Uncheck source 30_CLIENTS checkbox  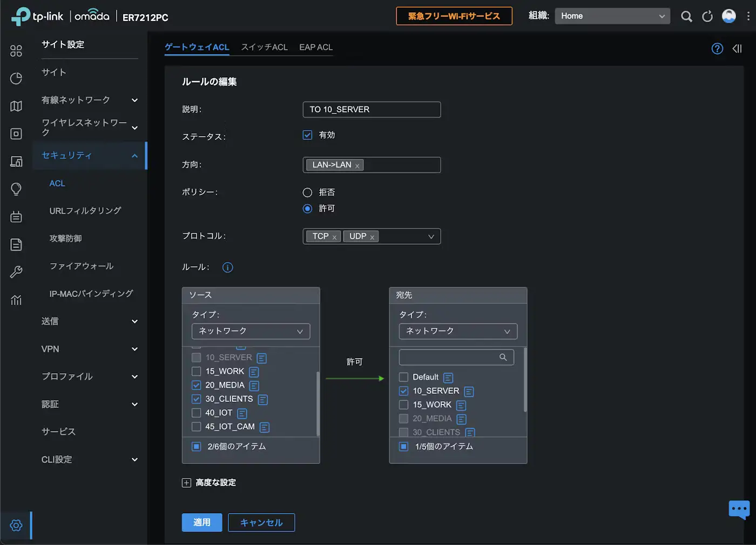pyautogui.click(x=197, y=399)
